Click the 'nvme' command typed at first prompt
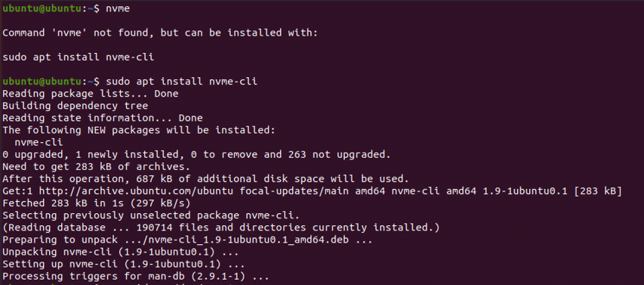644x285 pixels. (x=118, y=8)
